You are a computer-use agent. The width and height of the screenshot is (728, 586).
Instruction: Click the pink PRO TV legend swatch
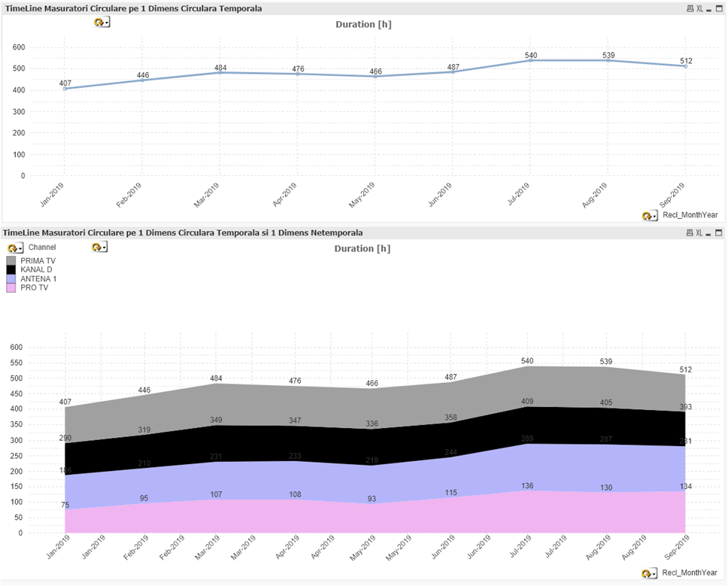tap(11, 287)
